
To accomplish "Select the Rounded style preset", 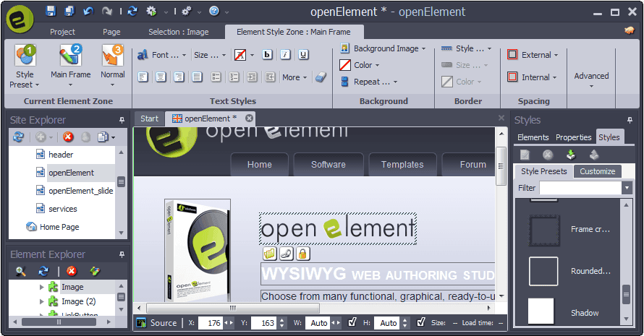I will point(570,271).
